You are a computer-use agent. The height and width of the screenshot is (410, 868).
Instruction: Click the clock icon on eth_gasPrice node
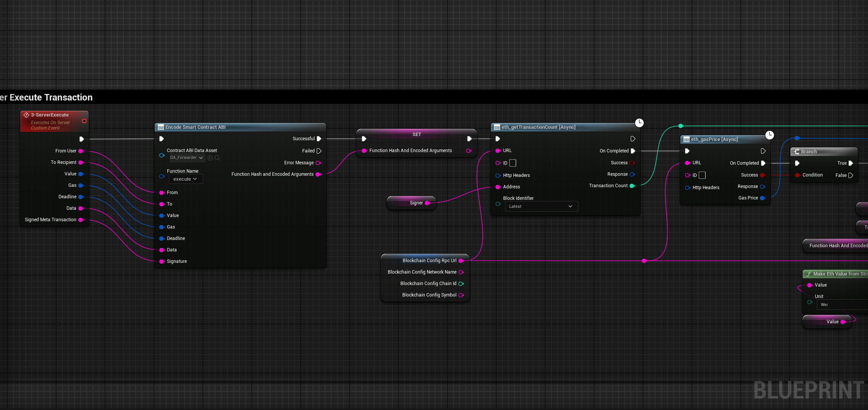coord(769,135)
